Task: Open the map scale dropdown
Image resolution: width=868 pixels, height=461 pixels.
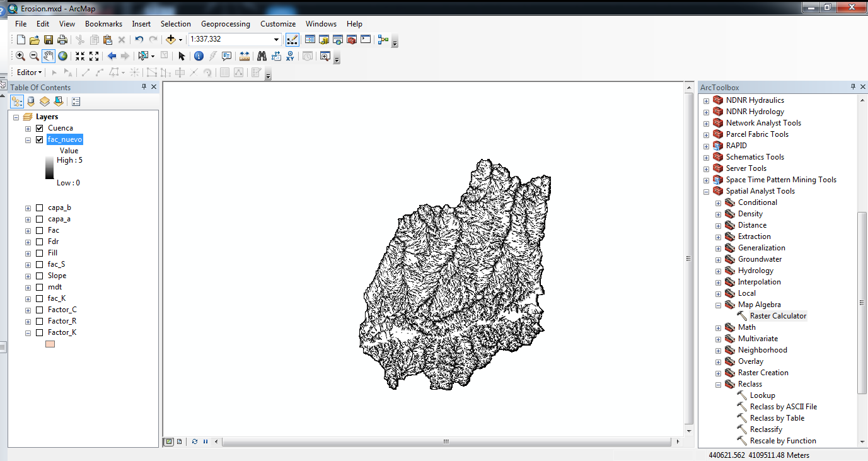Action: coord(275,38)
